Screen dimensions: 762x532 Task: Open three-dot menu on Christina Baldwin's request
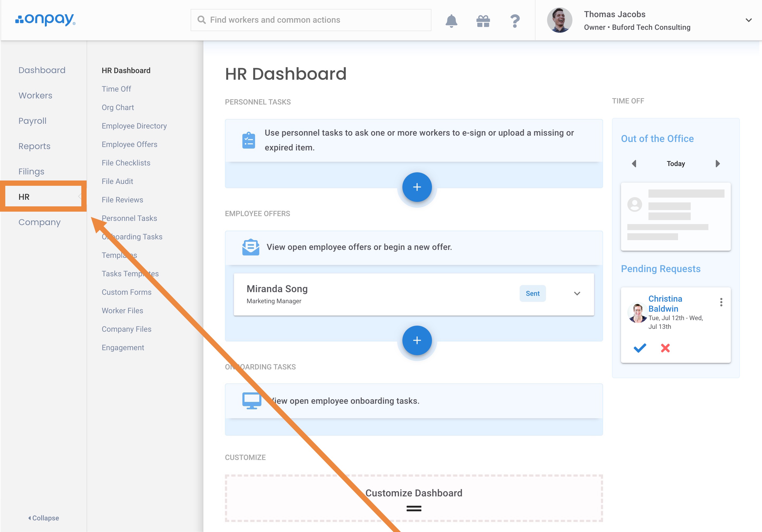(721, 302)
